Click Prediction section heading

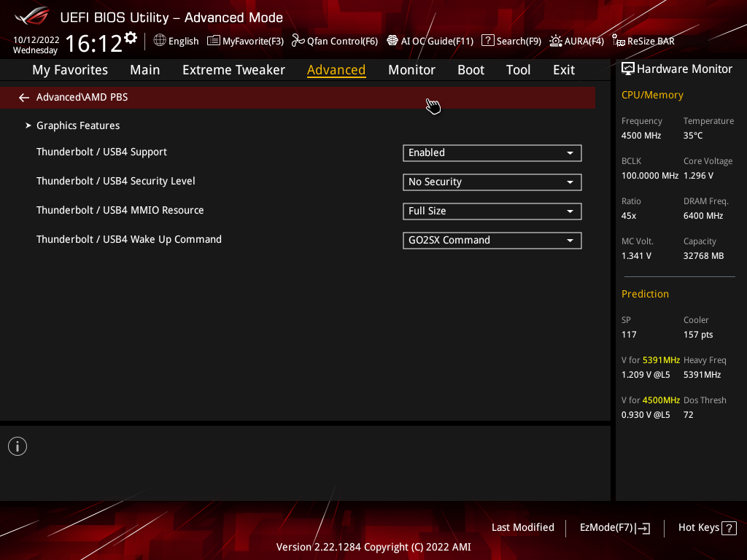[645, 295]
